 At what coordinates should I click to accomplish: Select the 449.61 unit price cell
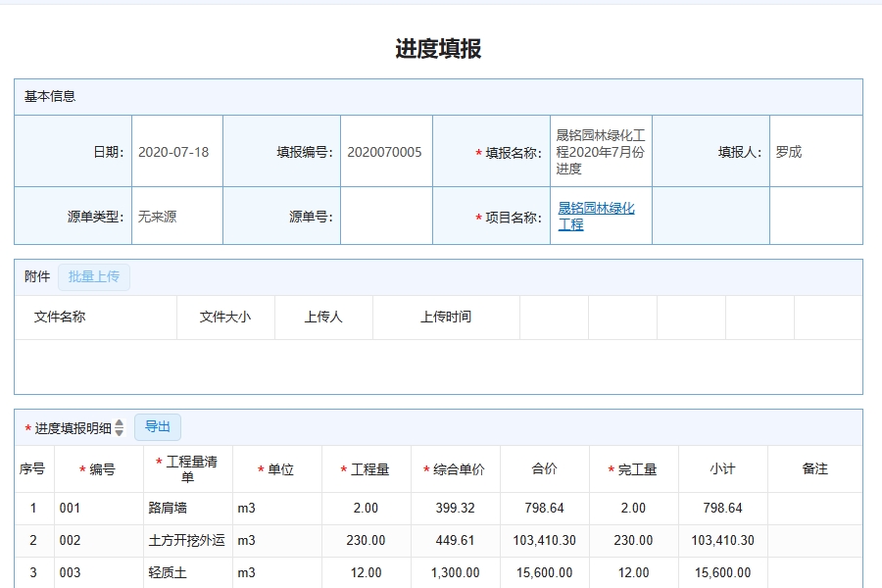click(455, 541)
